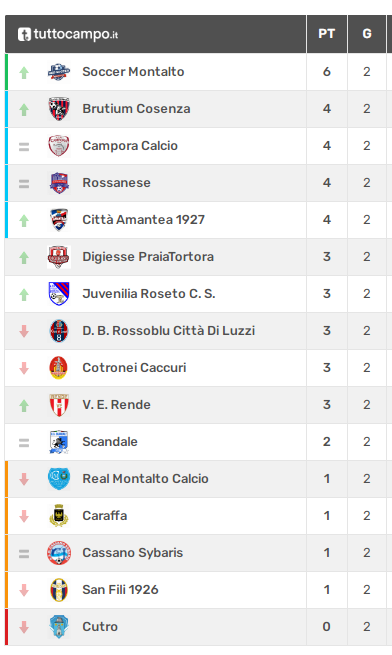392x655 pixels.
Task: Click the V. E. Rende team crest
Action: (59, 405)
